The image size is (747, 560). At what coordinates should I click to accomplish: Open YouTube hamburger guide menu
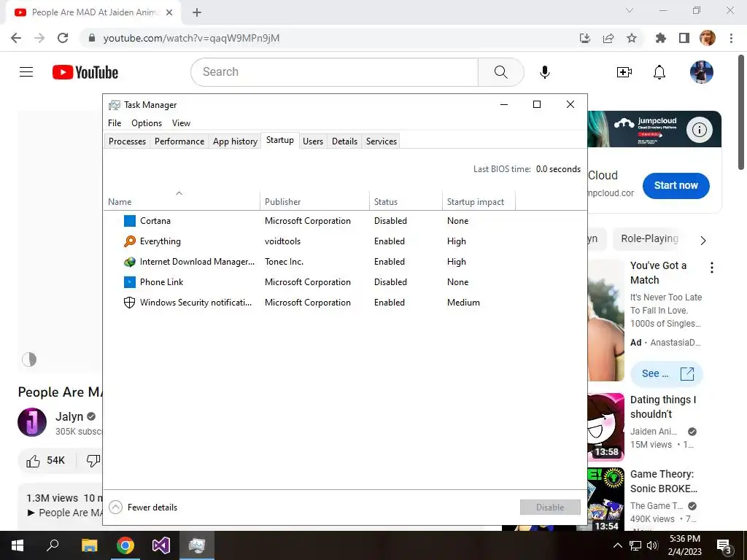click(26, 72)
